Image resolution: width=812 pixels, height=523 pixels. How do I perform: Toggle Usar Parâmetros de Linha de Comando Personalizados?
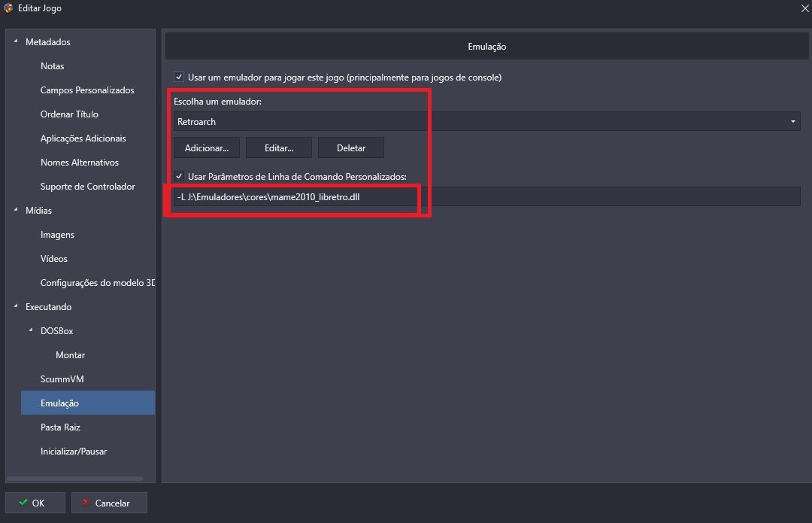point(179,176)
